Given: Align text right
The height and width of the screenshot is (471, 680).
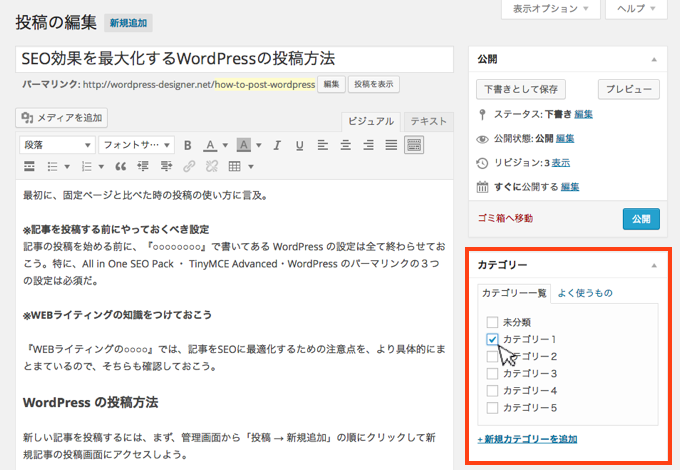Looking at the screenshot, I should point(368,145).
